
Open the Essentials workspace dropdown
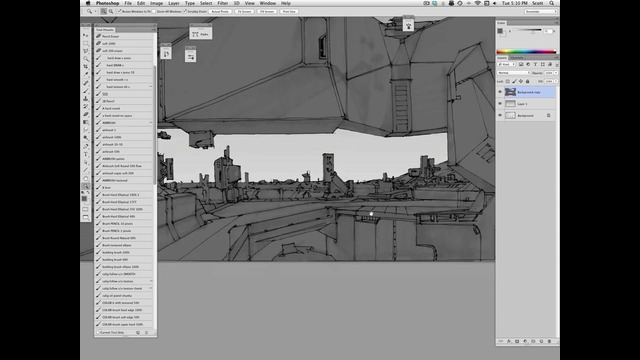tap(540, 11)
